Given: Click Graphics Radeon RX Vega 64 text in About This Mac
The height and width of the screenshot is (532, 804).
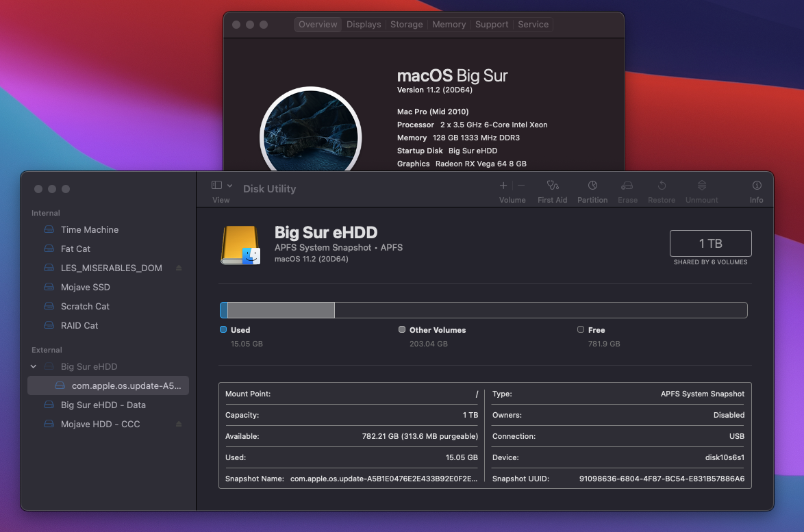Looking at the screenshot, I should 462,164.
